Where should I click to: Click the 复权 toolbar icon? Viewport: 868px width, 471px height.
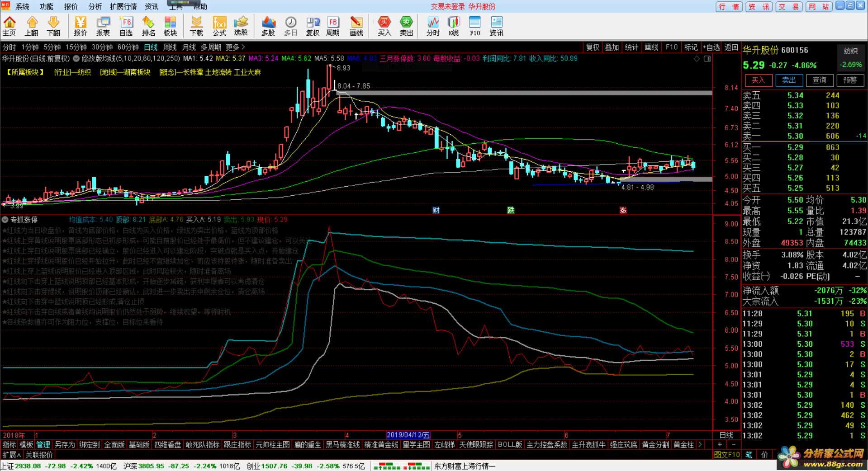pos(313,26)
